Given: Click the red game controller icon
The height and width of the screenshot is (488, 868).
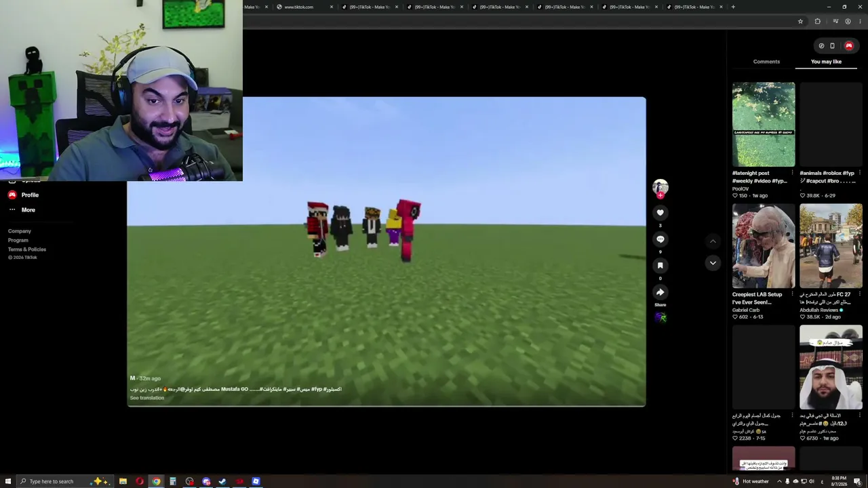Looking at the screenshot, I should [x=849, y=46].
